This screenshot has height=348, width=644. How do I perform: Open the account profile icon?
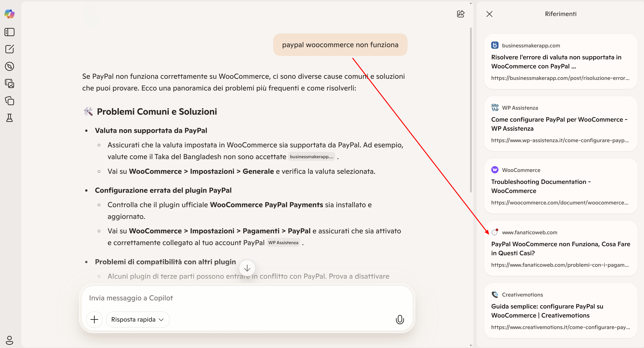click(9, 340)
